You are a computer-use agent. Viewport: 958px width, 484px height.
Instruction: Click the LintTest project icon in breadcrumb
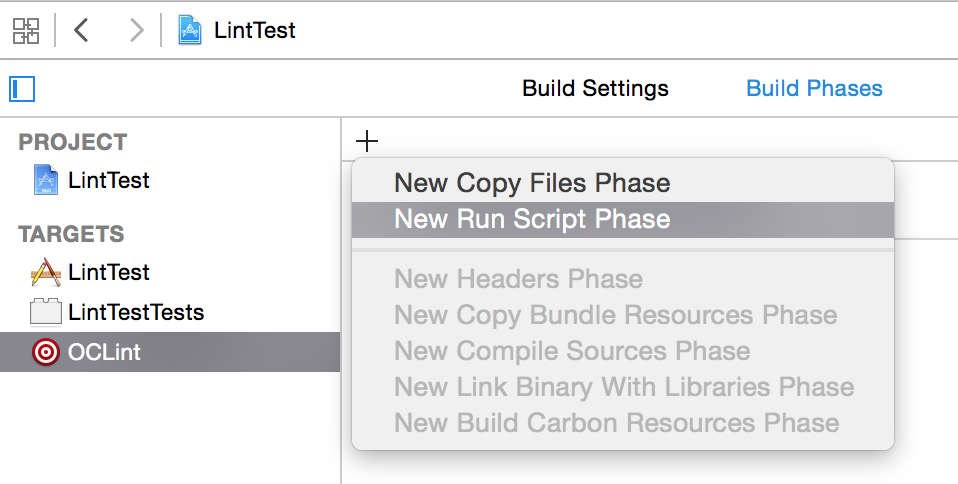(x=190, y=30)
